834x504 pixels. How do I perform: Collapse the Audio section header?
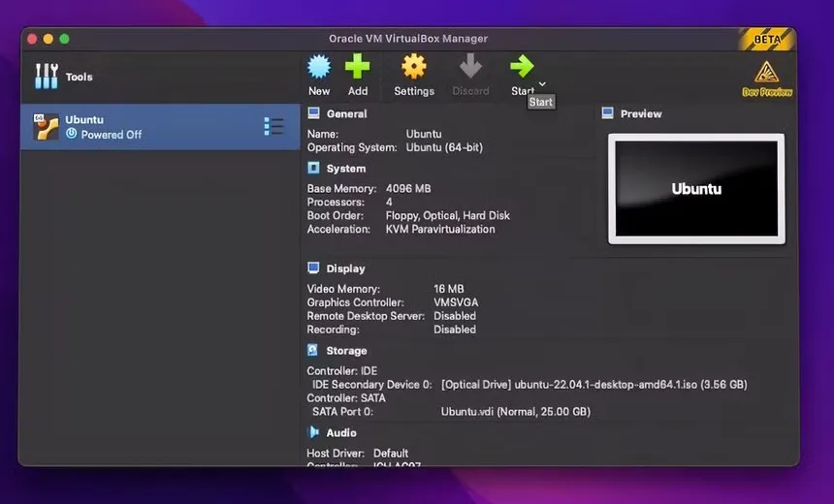pos(340,433)
